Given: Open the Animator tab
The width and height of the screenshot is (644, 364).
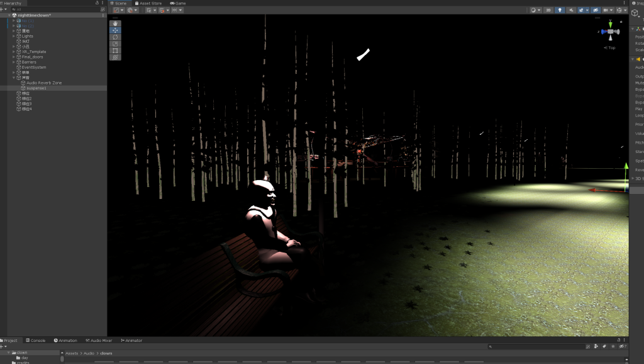Looking at the screenshot, I should (131, 341).
